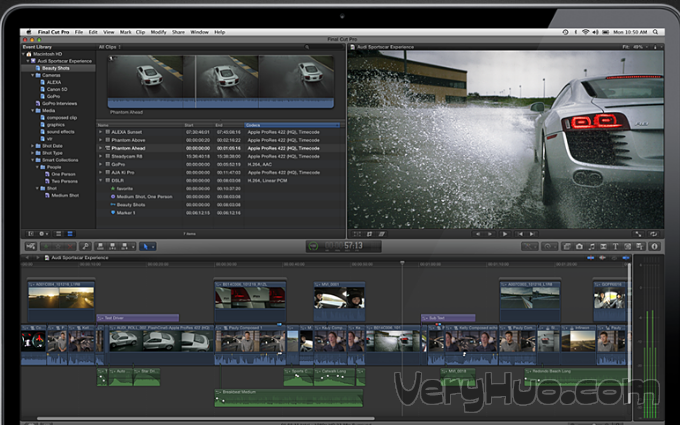Toggle playback looping in viewer
Viewport: 680px width, 425px height.
click(x=653, y=234)
